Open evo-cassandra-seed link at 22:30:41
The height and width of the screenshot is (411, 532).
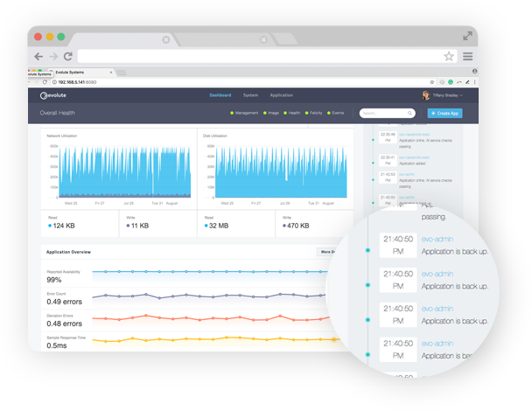coord(414,157)
